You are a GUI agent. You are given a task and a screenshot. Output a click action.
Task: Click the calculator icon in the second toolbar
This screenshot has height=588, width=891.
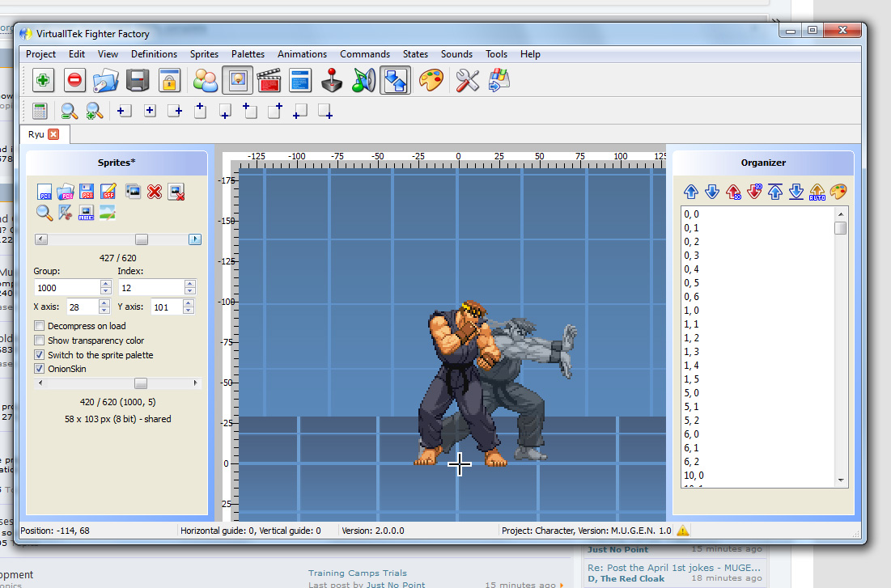40,112
